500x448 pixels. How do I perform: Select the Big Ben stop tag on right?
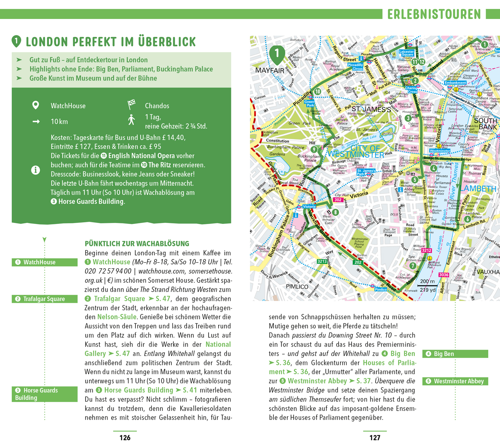(x=455, y=354)
